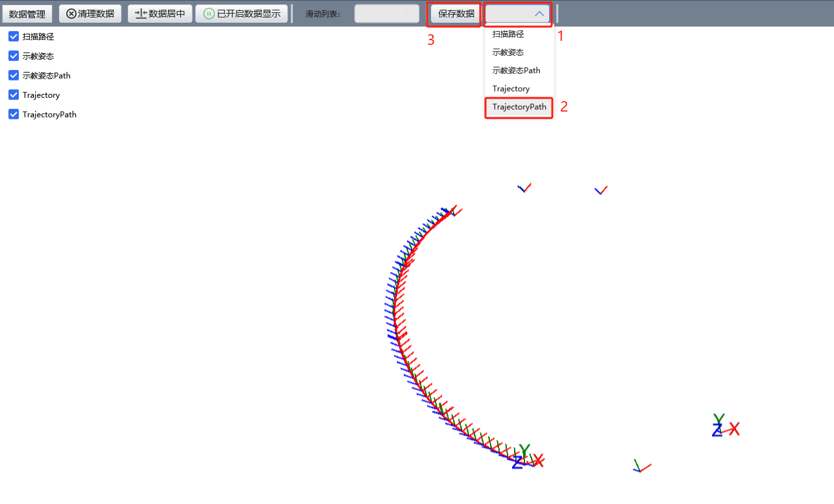The width and height of the screenshot is (834, 504).
Task: Click the pause icon on 已开启数据显示
Action: pyautogui.click(x=209, y=14)
